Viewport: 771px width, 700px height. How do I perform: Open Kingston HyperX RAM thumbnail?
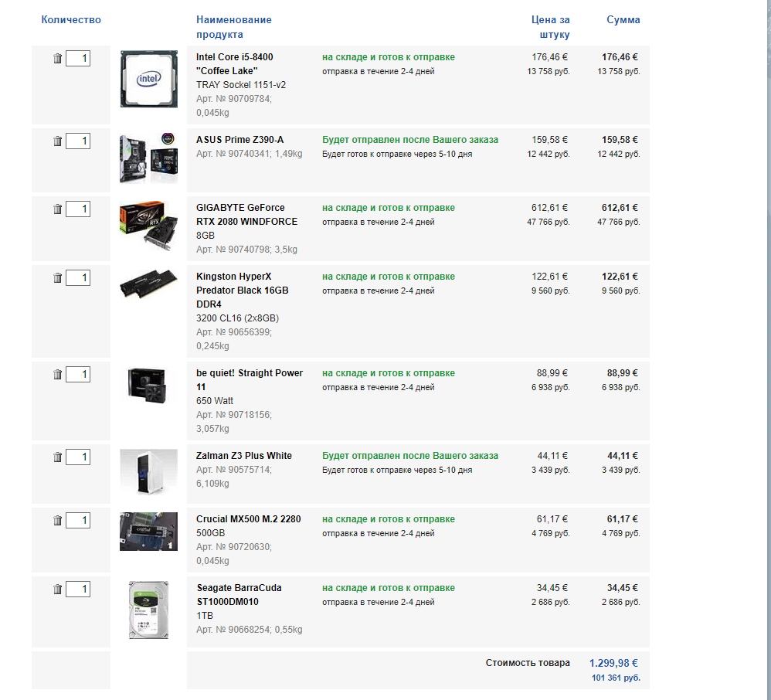[x=148, y=284]
